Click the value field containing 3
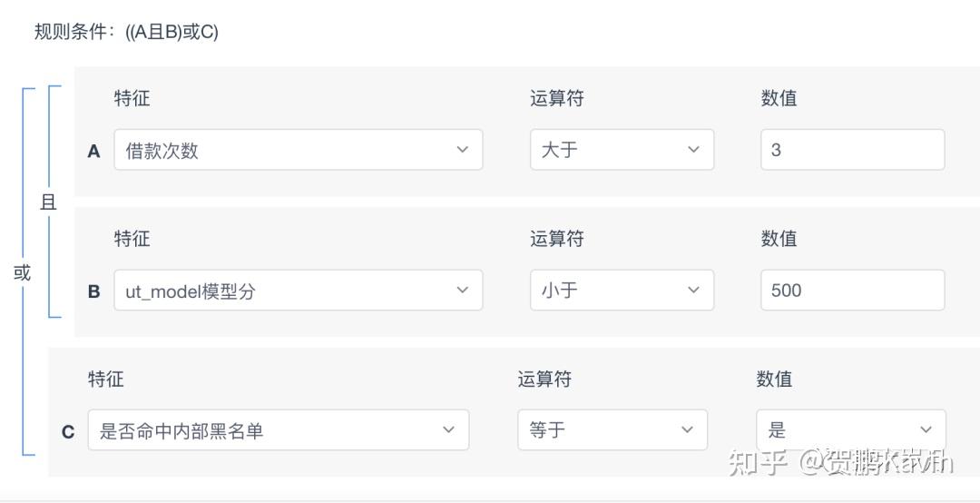Viewport: 980px width, 503px height. (x=852, y=150)
